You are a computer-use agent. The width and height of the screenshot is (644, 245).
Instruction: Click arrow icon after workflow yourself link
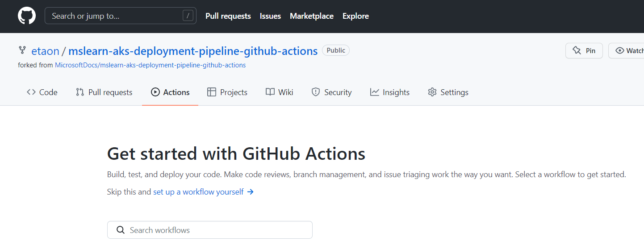click(251, 192)
